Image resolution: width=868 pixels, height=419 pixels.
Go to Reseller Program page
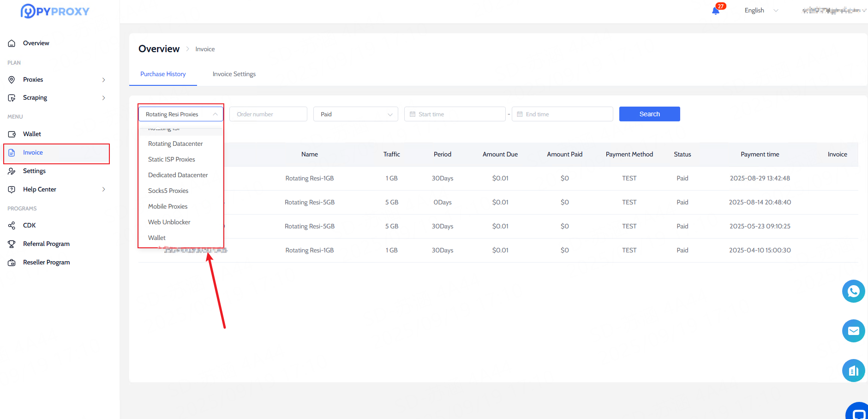[x=46, y=263]
